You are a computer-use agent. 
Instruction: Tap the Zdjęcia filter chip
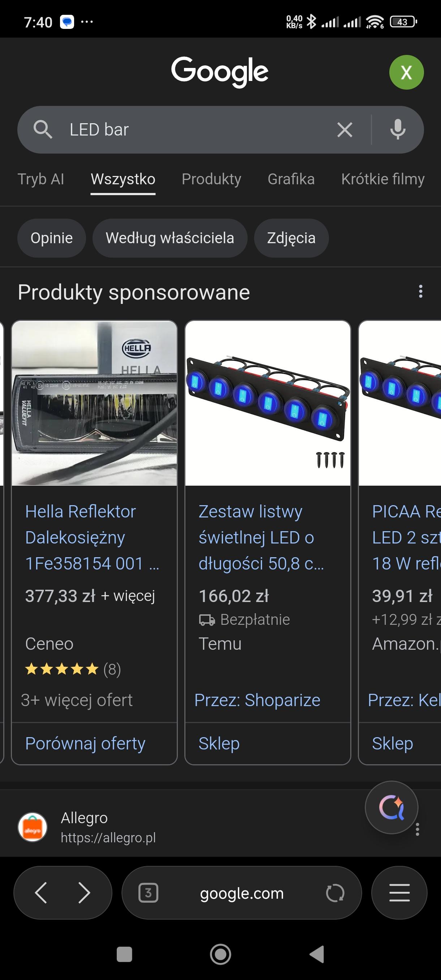291,238
